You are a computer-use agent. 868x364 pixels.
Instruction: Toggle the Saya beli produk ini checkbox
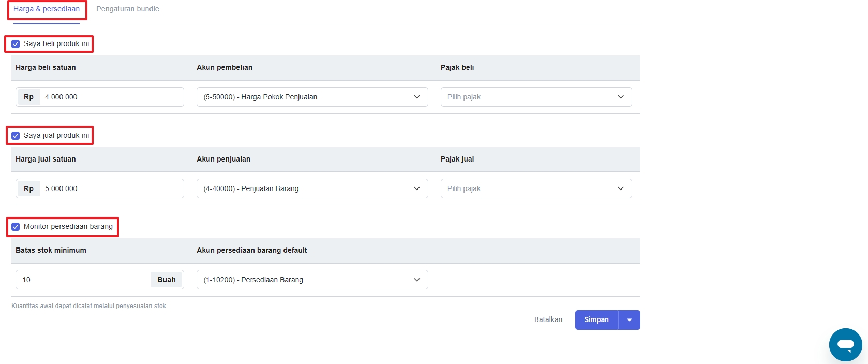(x=16, y=44)
